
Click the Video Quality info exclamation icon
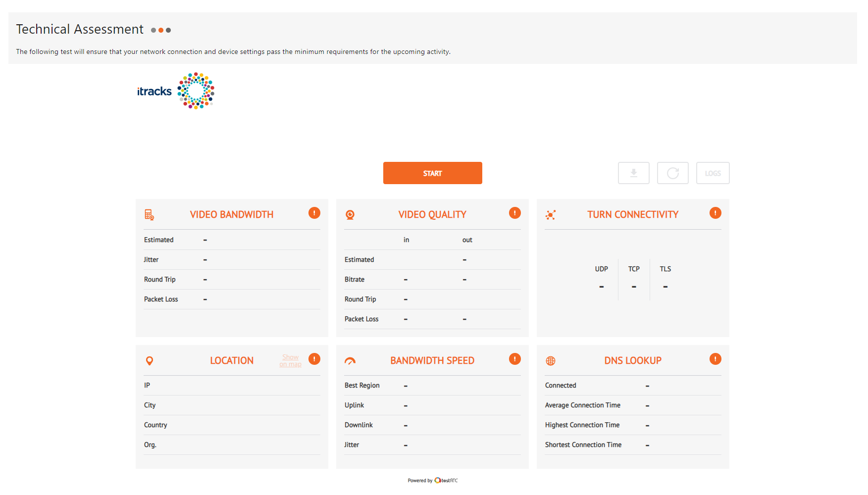click(515, 213)
